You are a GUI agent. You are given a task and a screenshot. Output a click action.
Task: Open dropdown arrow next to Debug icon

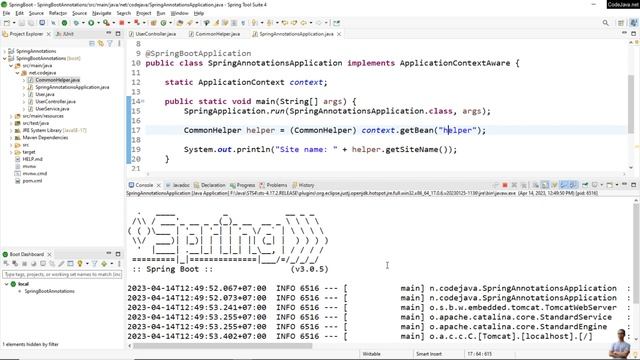[83, 23]
